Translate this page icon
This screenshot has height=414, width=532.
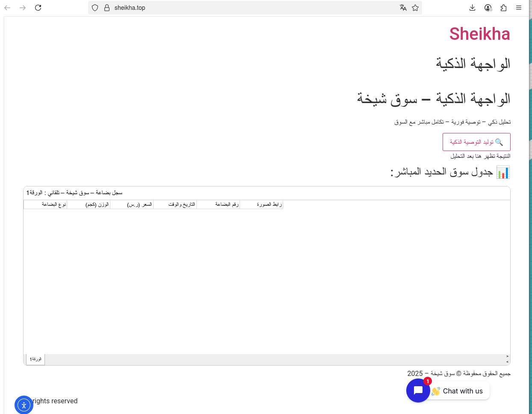point(403,8)
